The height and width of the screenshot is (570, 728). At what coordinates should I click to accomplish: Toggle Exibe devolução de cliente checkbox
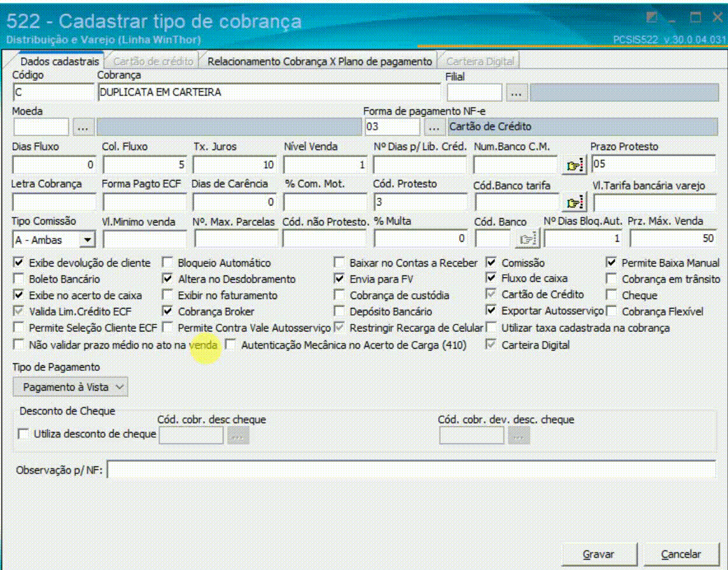point(18,263)
